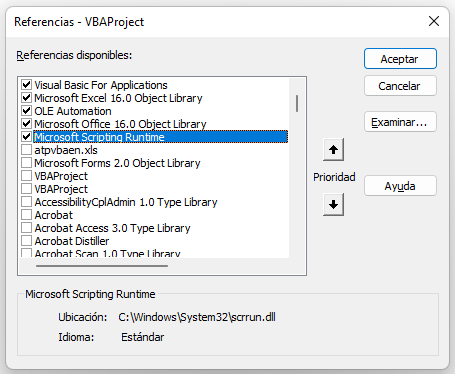
Task: Select the atpvbaen.xls list entry
Action: (66, 150)
